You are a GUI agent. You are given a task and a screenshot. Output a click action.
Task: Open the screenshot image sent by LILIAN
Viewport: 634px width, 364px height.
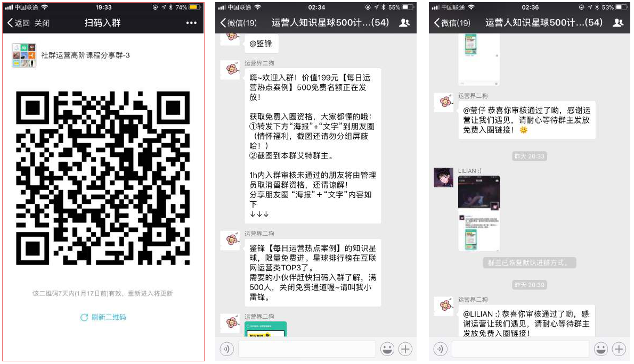click(478, 213)
